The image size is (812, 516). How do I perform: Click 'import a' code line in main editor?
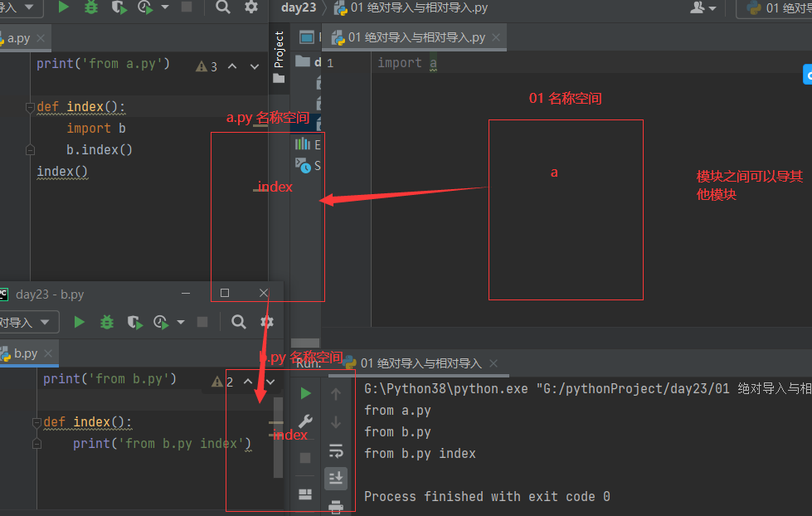coord(407,63)
